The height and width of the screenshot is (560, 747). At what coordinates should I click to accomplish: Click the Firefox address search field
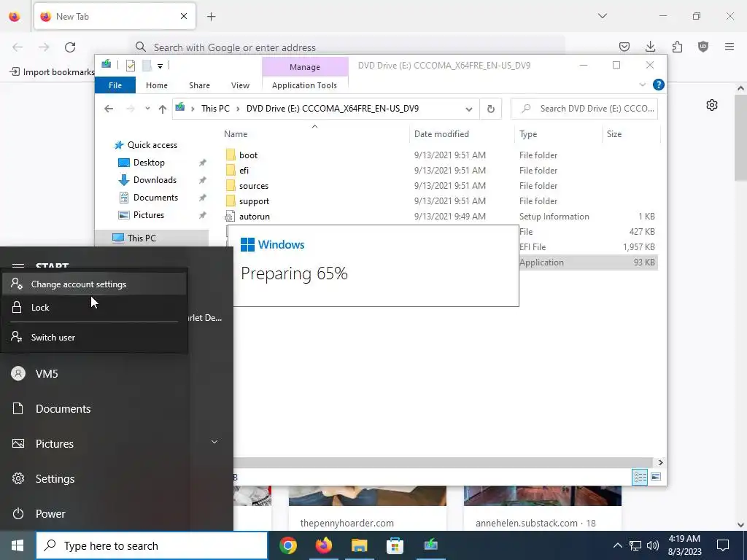[x=348, y=47]
